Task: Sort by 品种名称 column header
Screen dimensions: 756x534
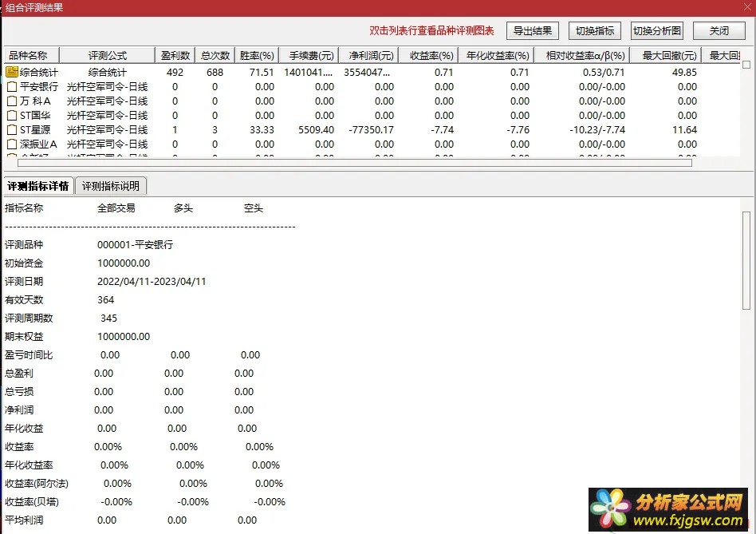Action: point(31,55)
